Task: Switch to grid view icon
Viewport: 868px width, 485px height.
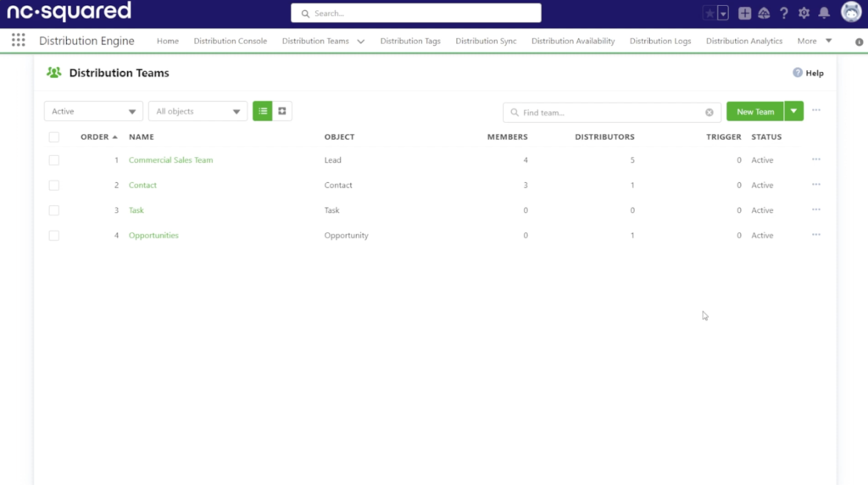Action: pos(282,111)
